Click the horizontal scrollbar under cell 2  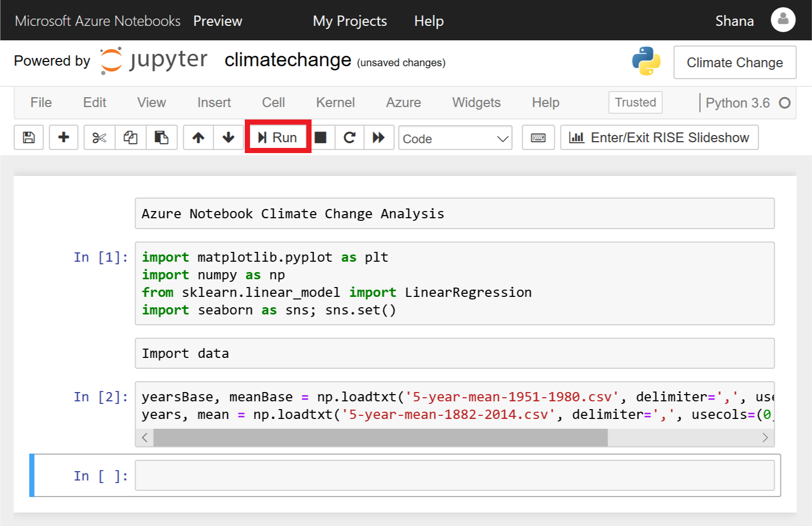pyautogui.click(x=455, y=438)
